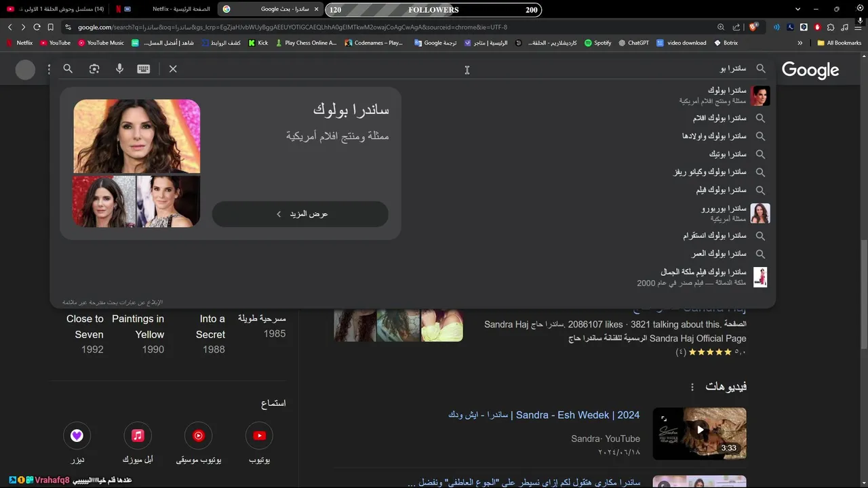Image resolution: width=868 pixels, height=488 pixels.
Task: Expand the tab search chevron dropdown
Action: [x=797, y=9]
